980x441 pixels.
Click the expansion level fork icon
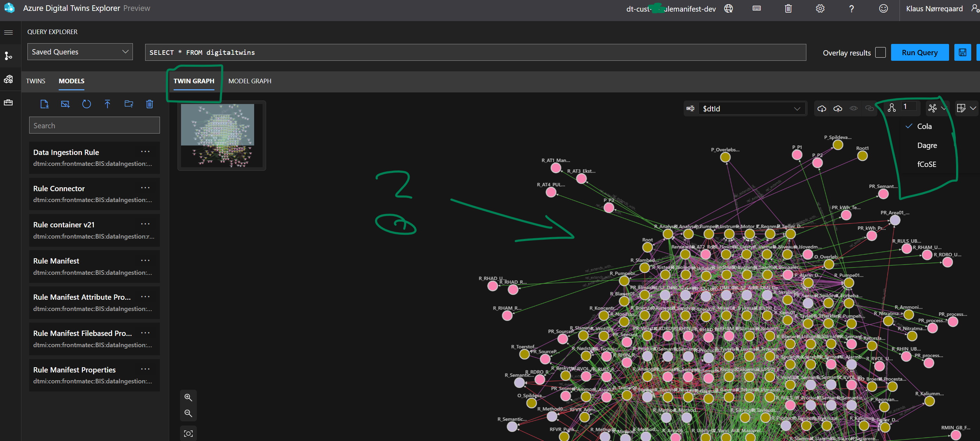click(x=891, y=108)
